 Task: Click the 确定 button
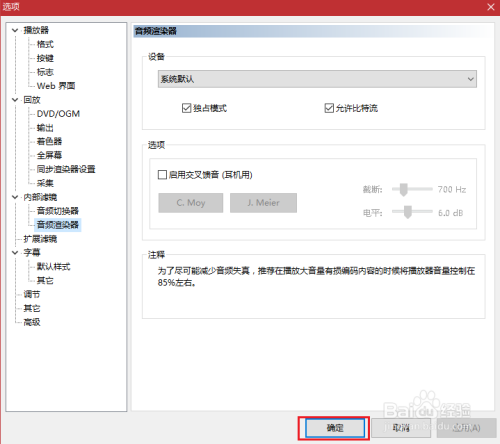[x=335, y=428]
